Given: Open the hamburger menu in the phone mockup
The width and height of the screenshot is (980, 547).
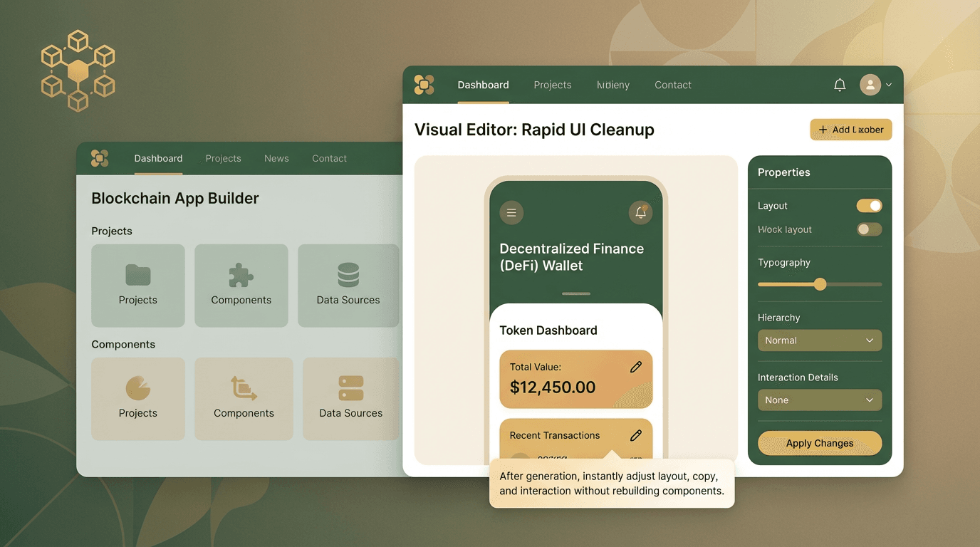Looking at the screenshot, I should click(511, 213).
